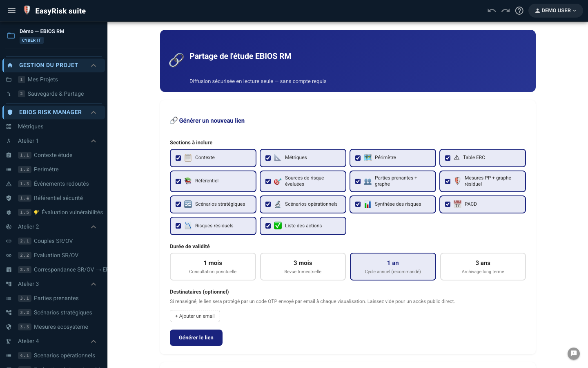Uncheck Sources de risque évaluées checkbox
The image size is (588, 368).
(268, 181)
